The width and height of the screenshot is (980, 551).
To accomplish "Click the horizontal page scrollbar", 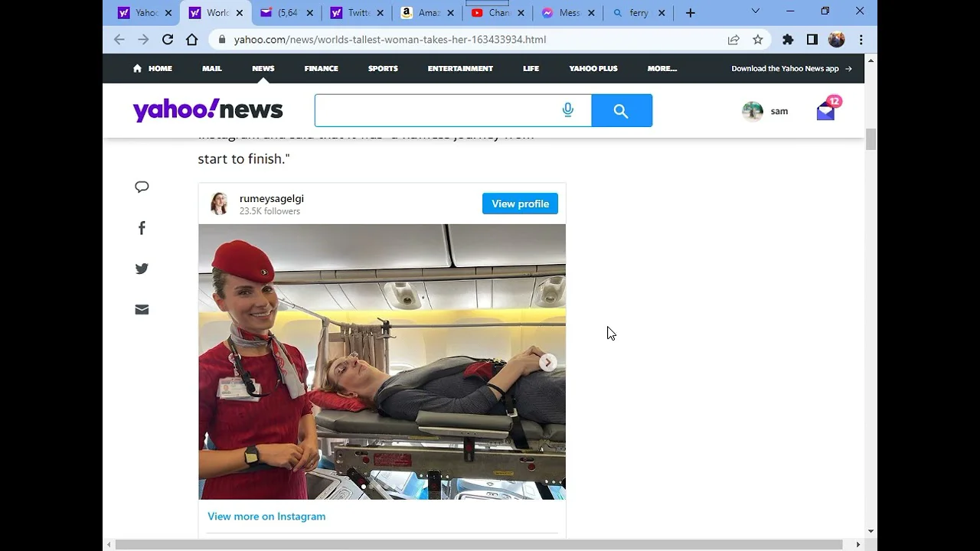I will tap(479, 544).
